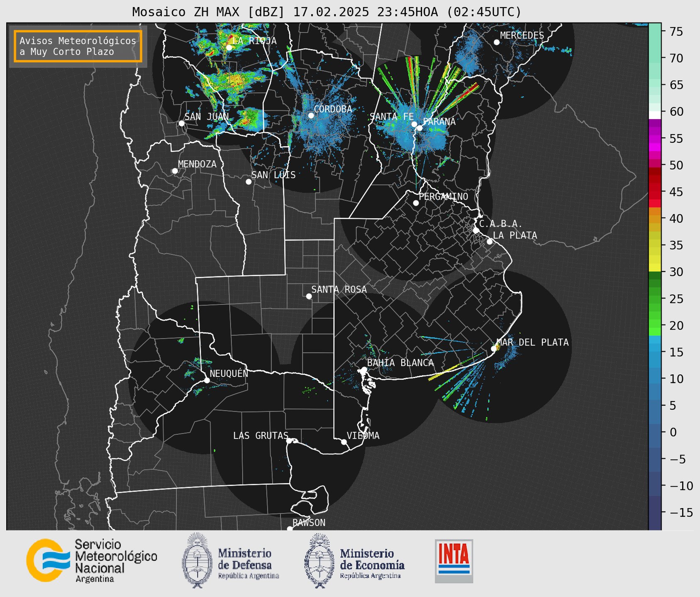Click the light blue 15 dBZ color band
This screenshot has height=597, width=700.
(655, 352)
